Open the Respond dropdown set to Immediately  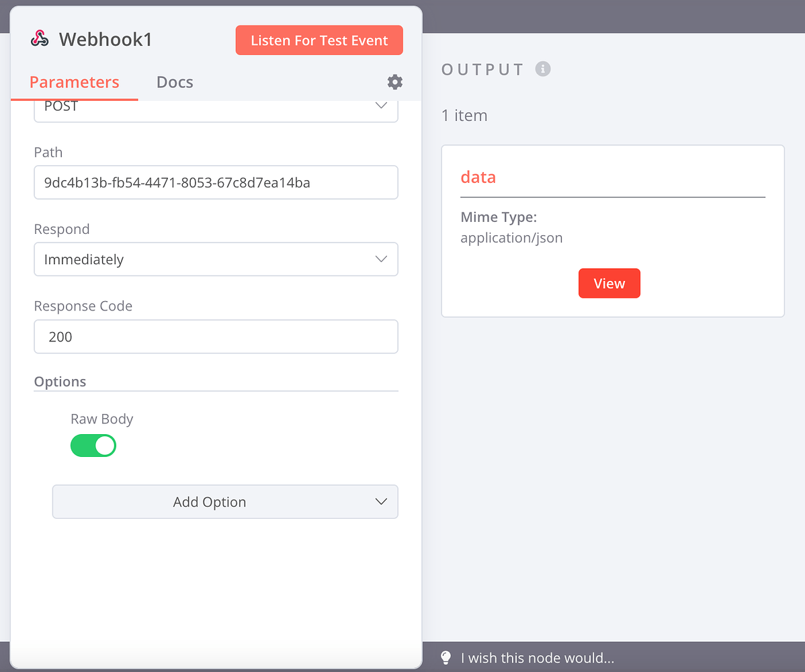(x=216, y=259)
